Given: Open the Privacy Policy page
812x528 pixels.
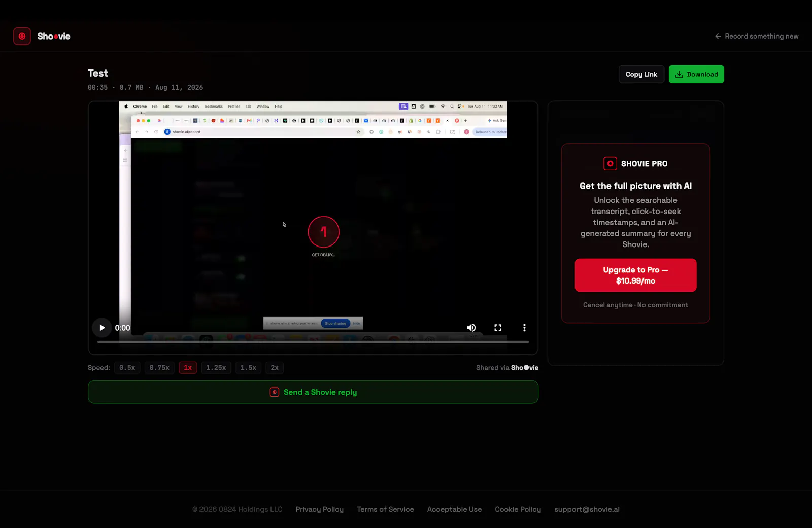Looking at the screenshot, I should point(320,509).
